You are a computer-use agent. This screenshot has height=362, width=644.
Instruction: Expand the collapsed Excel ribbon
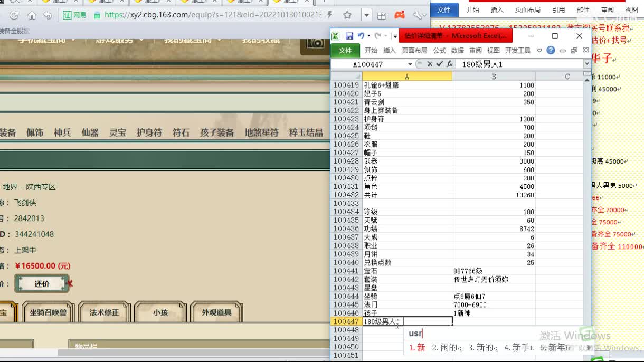[x=539, y=51]
